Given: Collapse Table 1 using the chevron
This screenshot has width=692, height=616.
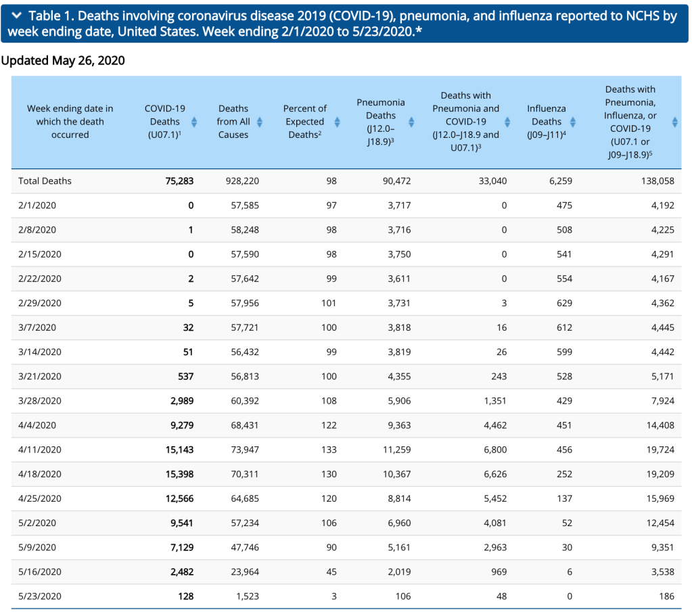Looking at the screenshot, I should pos(17,16).
